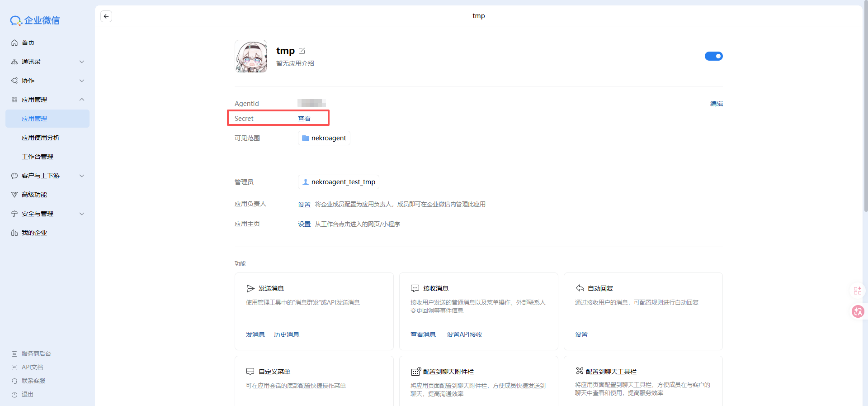
Task: Click the nekroagent_test_tmp admin tag
Action: 339,182
